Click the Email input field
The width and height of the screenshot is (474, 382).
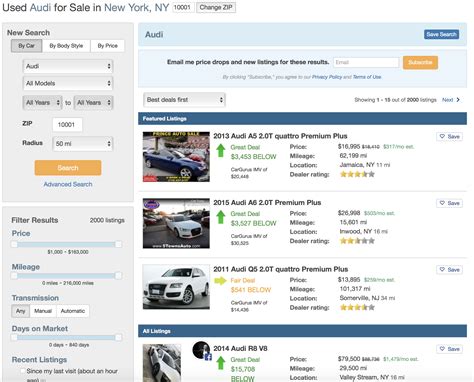coord(366,62)
